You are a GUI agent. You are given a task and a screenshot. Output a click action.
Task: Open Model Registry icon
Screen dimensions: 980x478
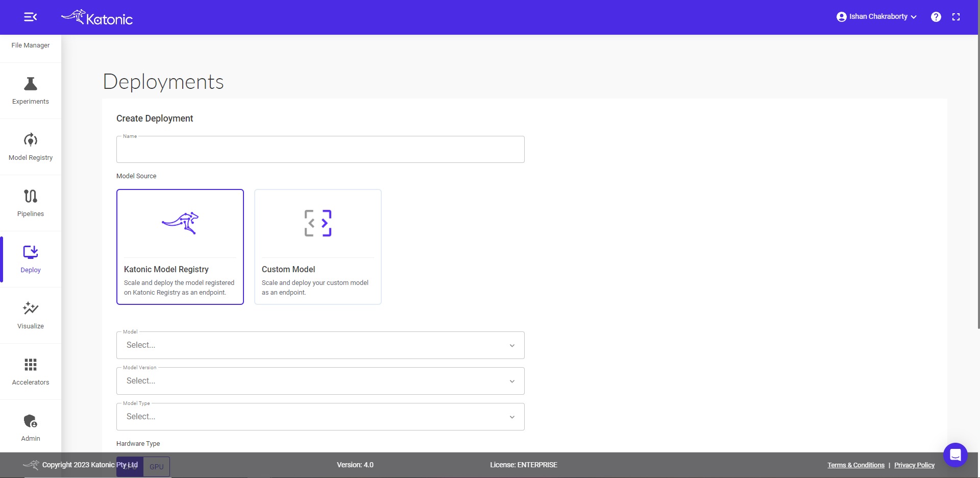31,140
